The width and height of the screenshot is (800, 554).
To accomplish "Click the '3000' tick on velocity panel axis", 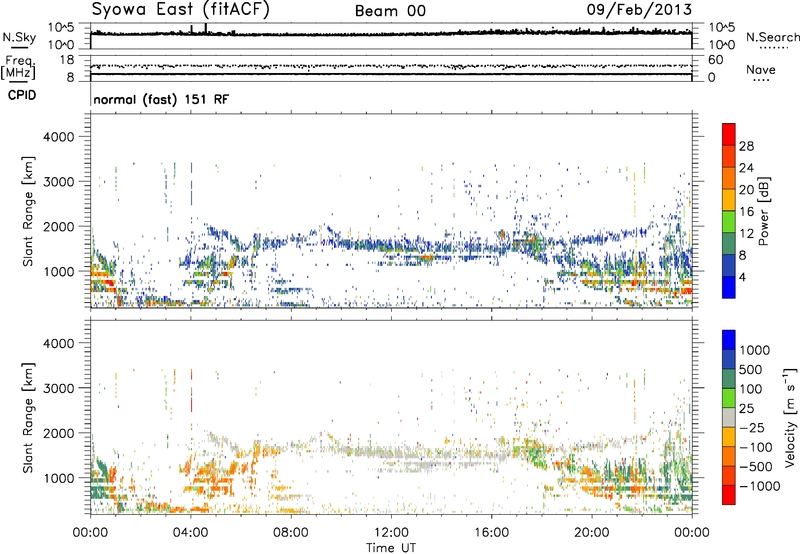I will click(x=58, y=388).
